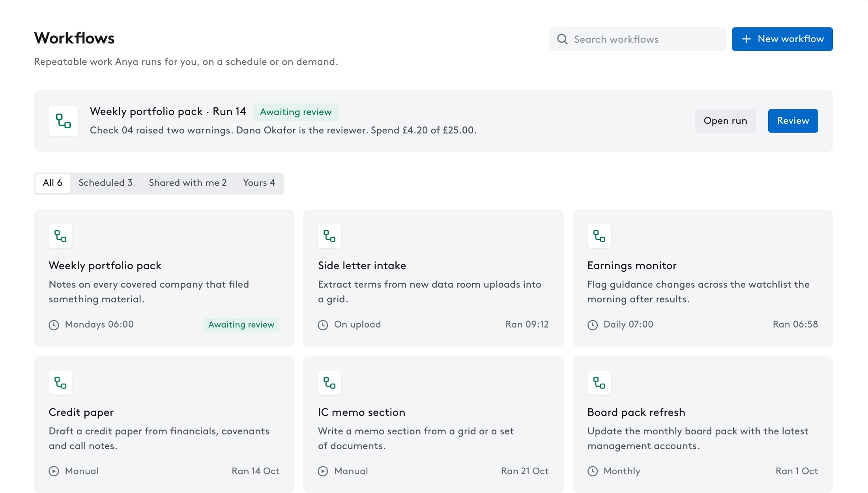
Task: Click the Awaiting review badge in the banner
Action: click(296, 112)
